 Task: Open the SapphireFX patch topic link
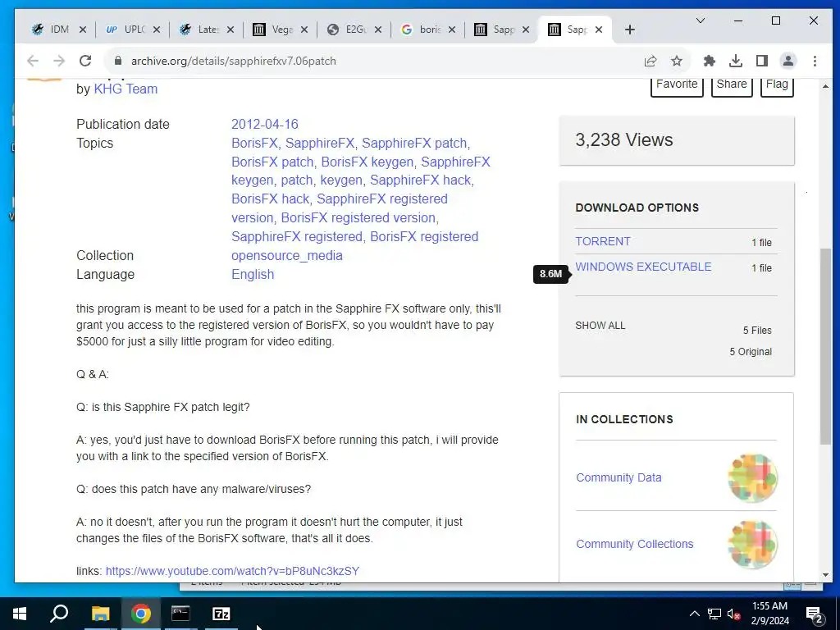tap(414, 143)
